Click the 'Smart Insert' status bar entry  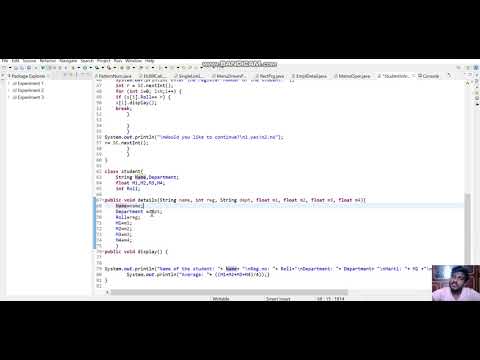coord(278,299)
